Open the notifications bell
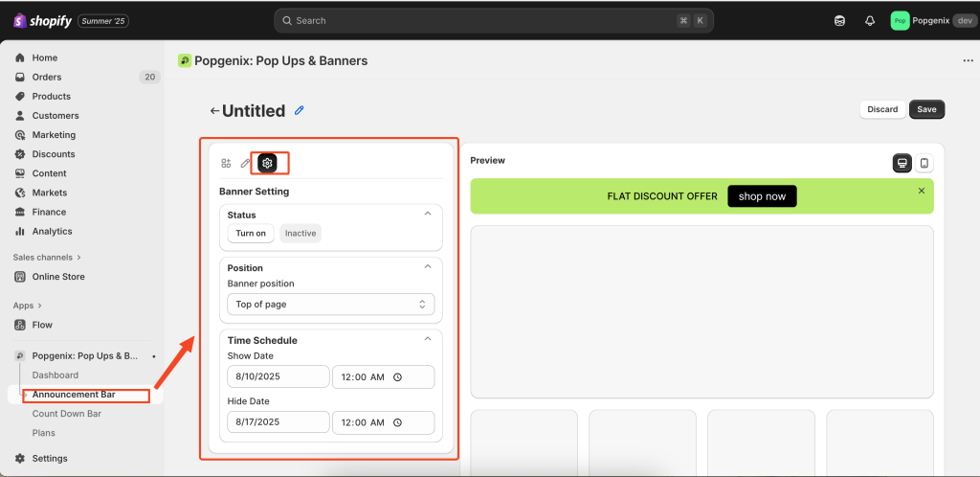Screen dimensions: 980x477 pyautogui.click(x=870, y=21)
